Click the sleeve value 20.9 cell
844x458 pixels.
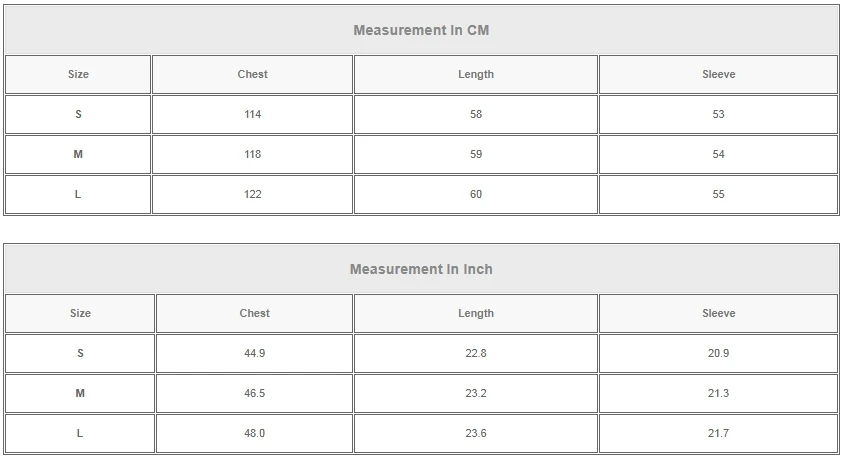pos(718,353)
